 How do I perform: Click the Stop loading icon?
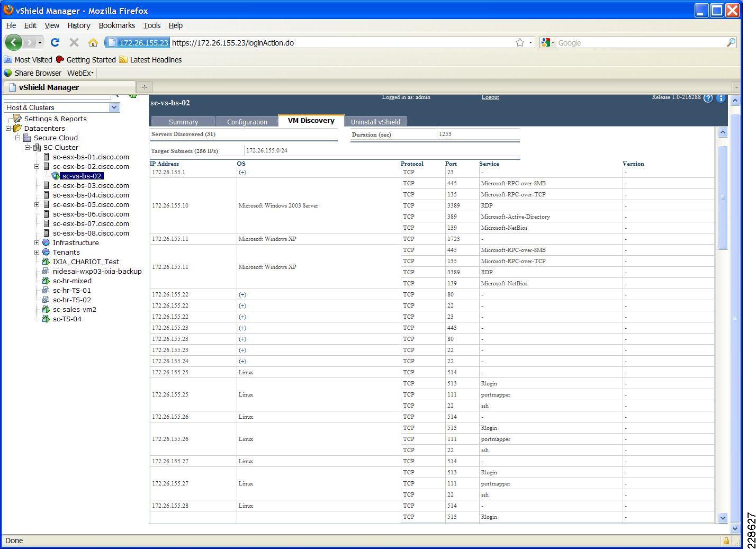pyautogui.click(x=74, y=42)
